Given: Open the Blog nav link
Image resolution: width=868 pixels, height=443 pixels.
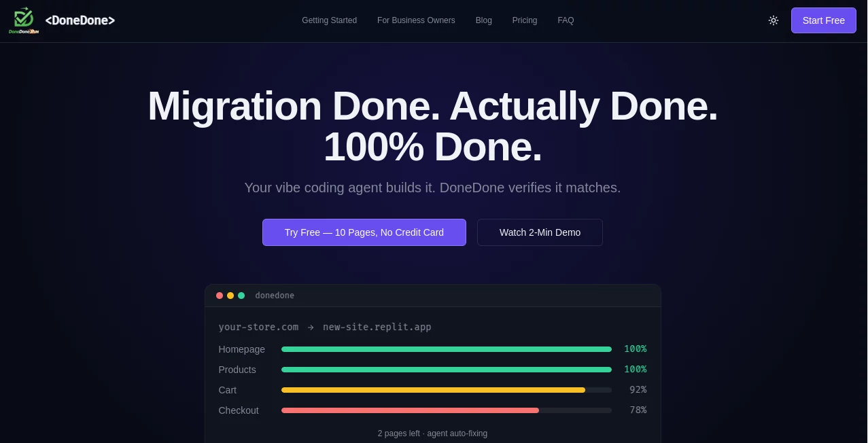Looking at the screenshot, I should [484, 20].
